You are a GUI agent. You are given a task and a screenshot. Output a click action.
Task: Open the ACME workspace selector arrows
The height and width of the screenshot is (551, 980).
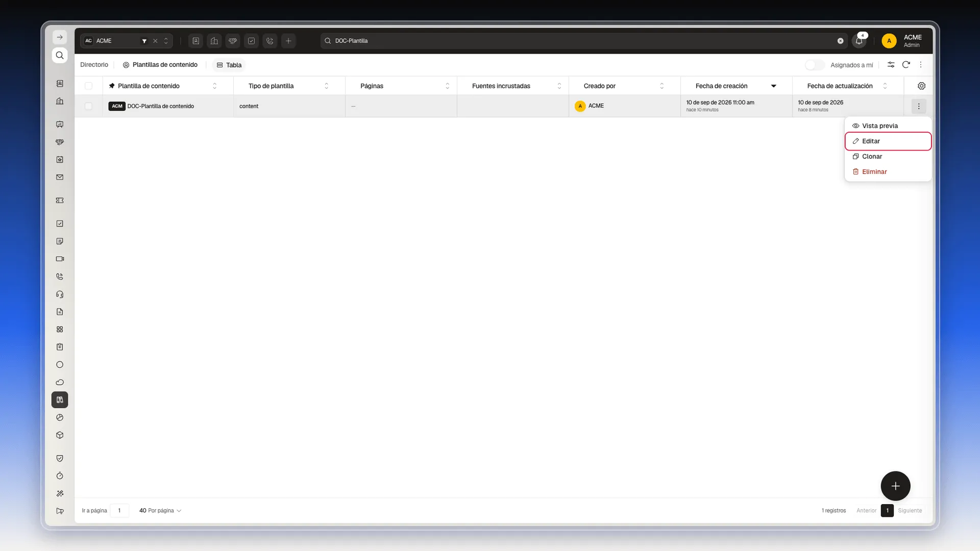coord(166,41)
